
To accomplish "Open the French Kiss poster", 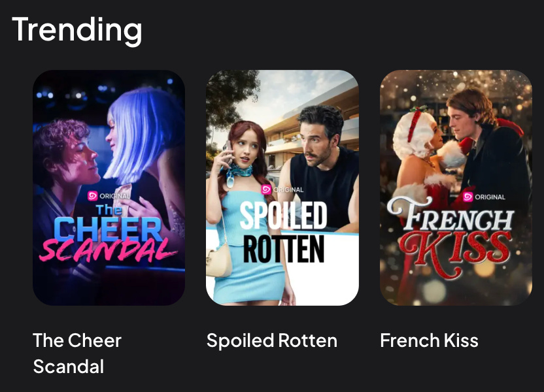I will coord(456,188).
